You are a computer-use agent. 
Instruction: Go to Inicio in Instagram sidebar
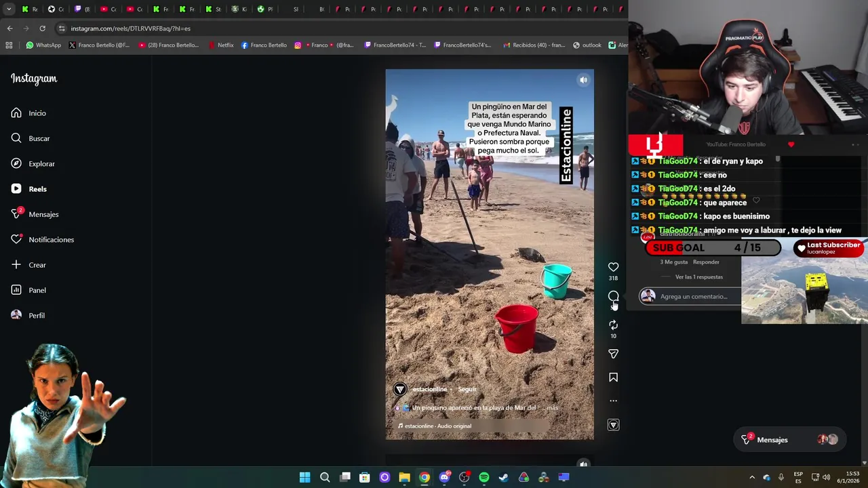(x=28, y=113)
